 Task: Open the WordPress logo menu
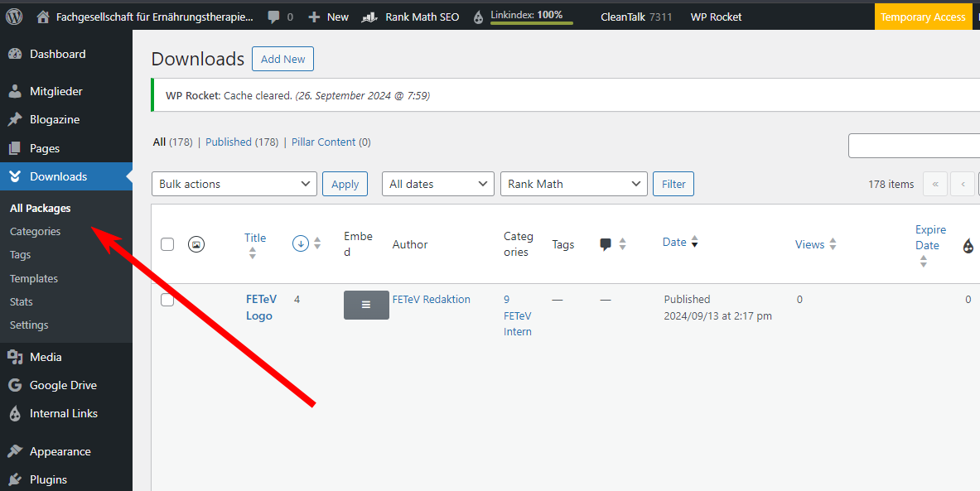(x=14, y=17)
